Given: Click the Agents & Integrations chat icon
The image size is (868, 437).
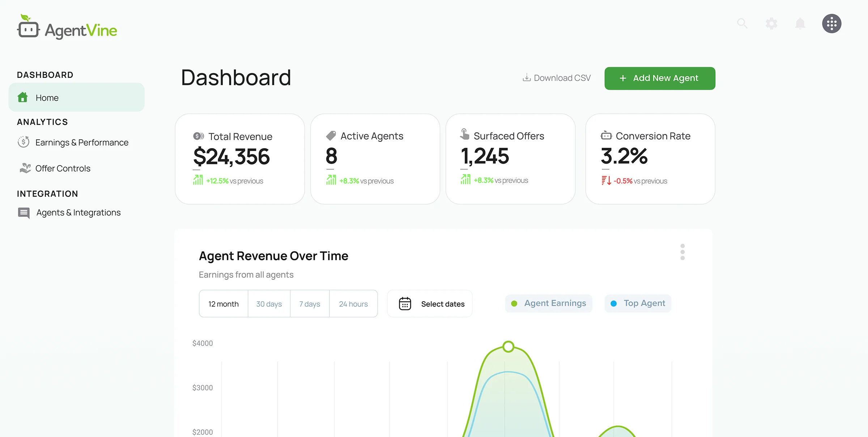Looking at the screenshot, I should 24,213.
